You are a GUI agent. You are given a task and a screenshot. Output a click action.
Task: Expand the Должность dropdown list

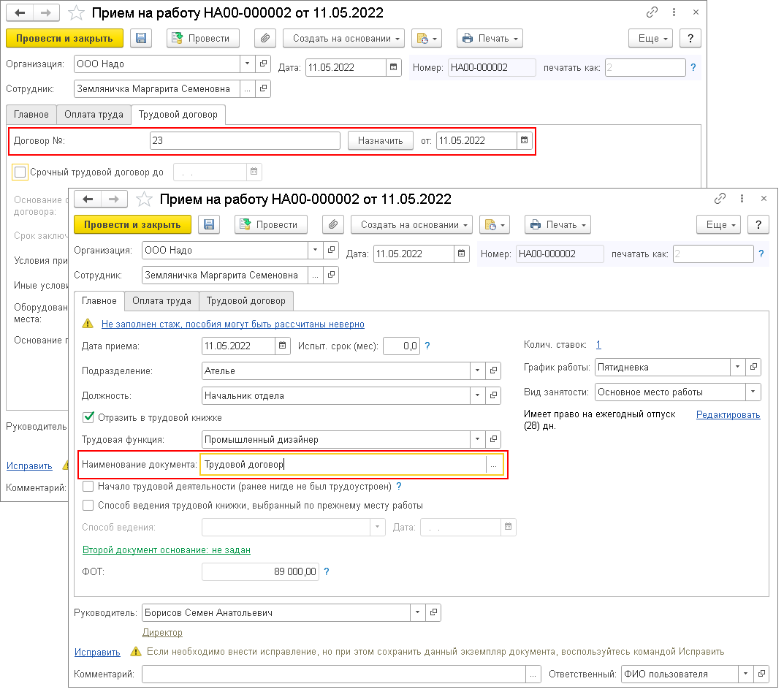[478, 395]
